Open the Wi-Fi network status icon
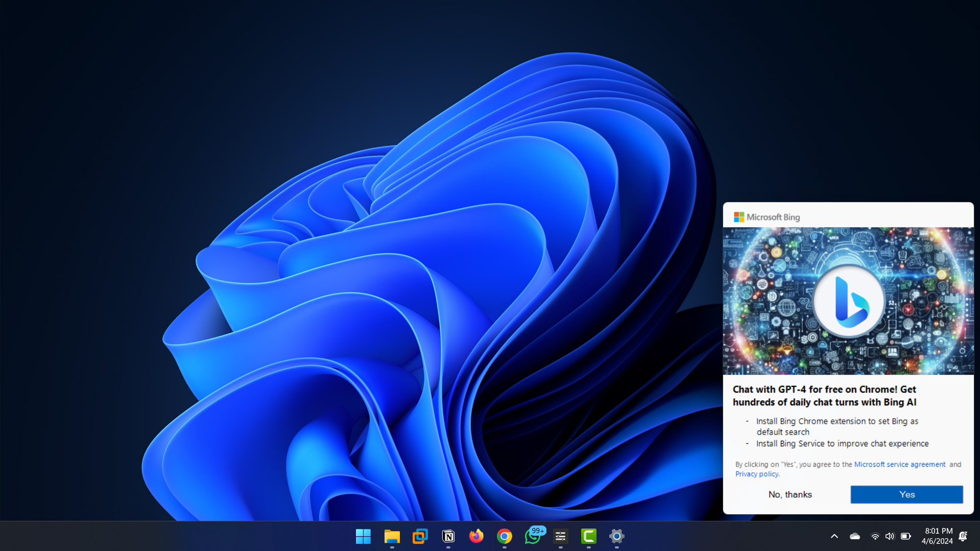 (875, 536)
